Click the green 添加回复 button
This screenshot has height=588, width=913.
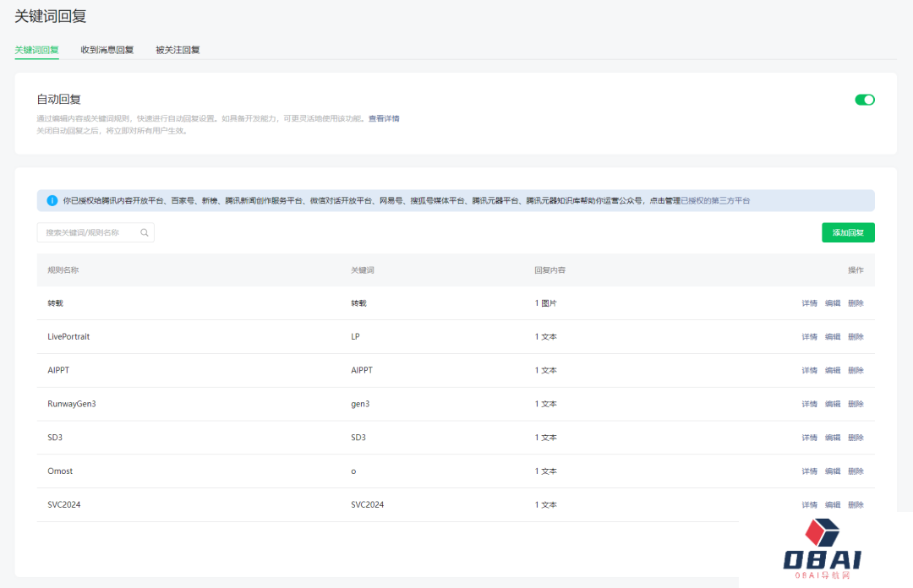click(x=847, y=232)
